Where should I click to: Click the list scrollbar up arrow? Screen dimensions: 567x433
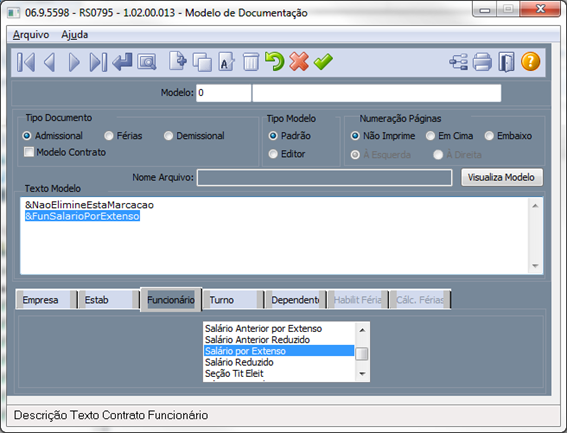click(x=362, y=330)
